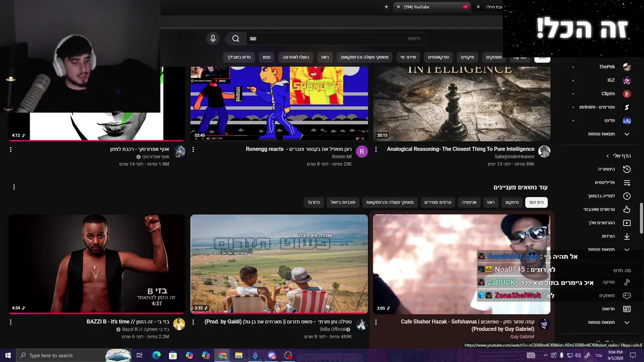Open Ronen MI channel name link
The height and width of the screenshot is (362, 644).
click(342, 157)
